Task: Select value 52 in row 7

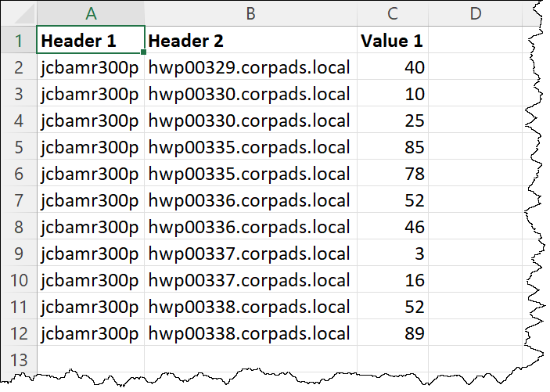Action: [393, 200]
